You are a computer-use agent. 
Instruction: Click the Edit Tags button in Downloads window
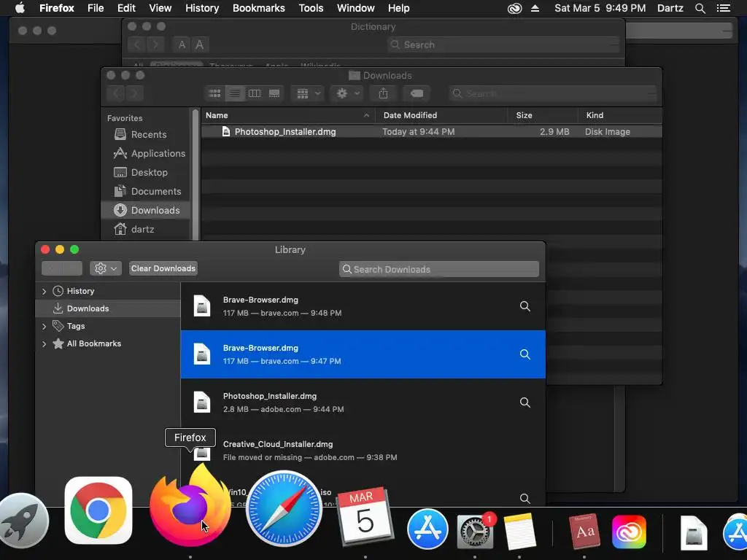tap(417, 93)
